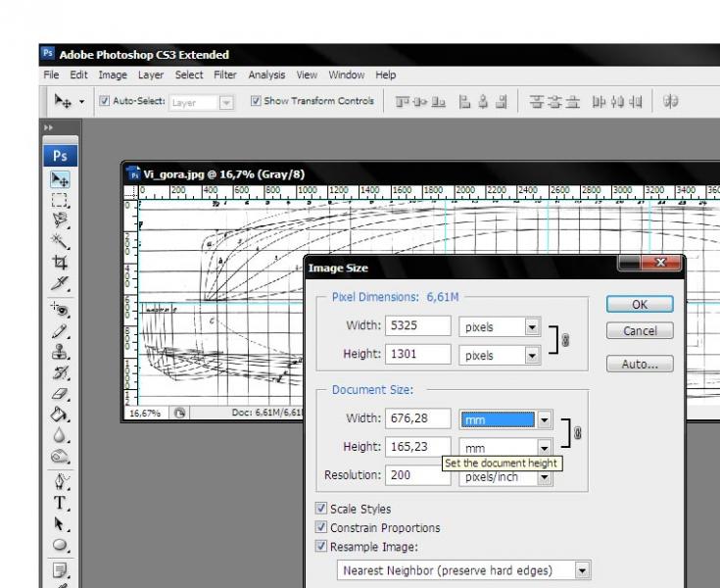The image size is (720, 588).
Task: Open the Move tool preset picker arrow
Action: tap(81, 102)
